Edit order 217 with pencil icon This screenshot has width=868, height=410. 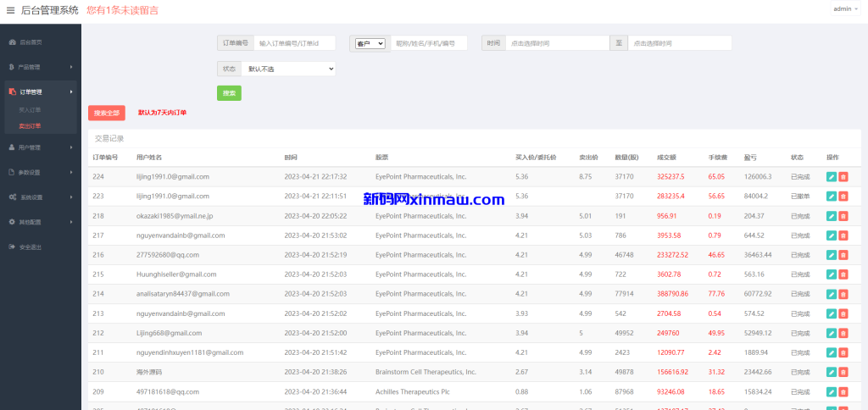pos(831,235)
